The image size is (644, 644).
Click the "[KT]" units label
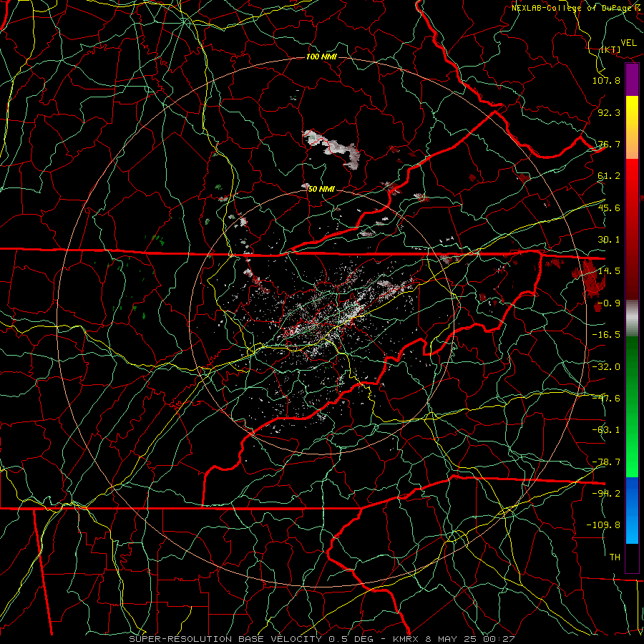pos(610,49)
